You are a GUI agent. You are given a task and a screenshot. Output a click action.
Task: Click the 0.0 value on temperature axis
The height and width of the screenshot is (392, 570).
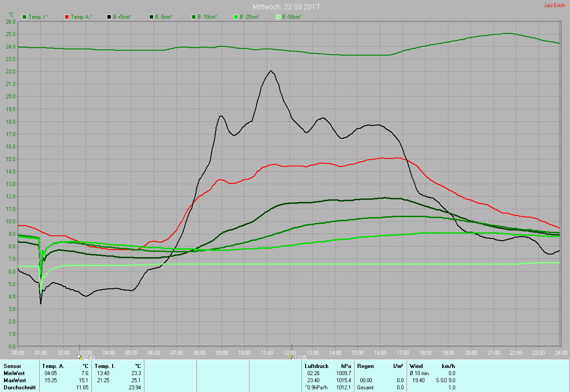pos(12,346)
